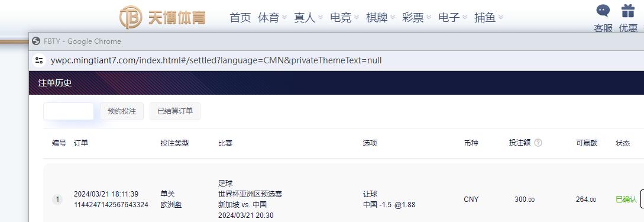Click the 订单 column header

click(81, 143)
